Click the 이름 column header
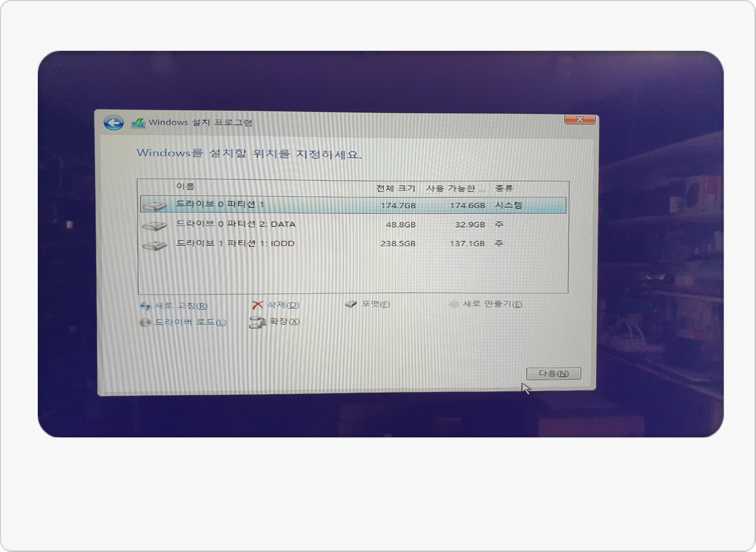Screen dimensions: 756x552 pyautogui.click(x=185, y=187)
